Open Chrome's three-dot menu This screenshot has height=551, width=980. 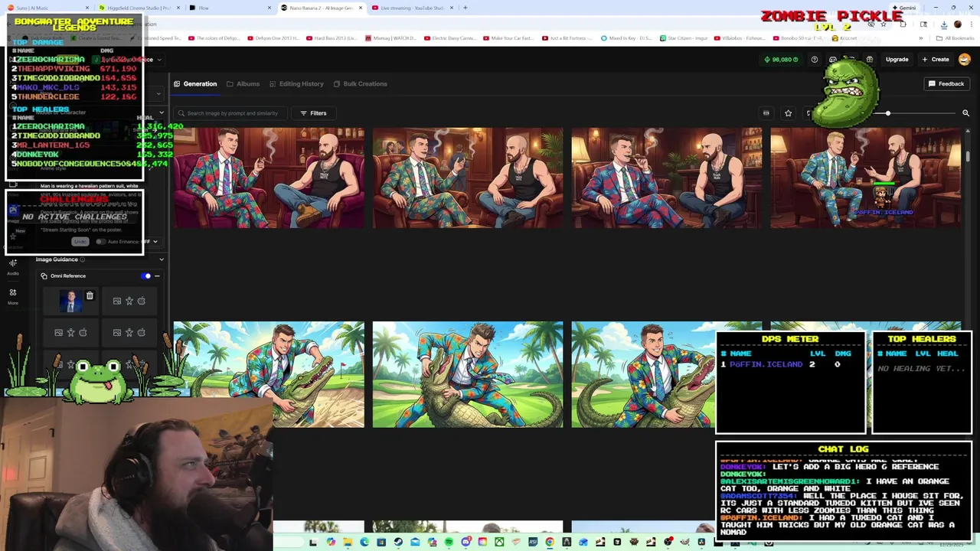(x=972, y=24)
